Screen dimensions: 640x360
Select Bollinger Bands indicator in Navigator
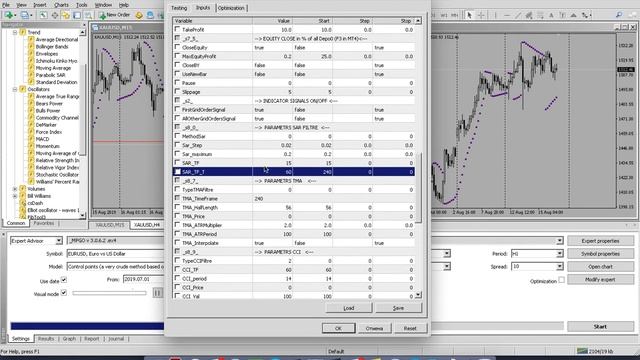52,47
